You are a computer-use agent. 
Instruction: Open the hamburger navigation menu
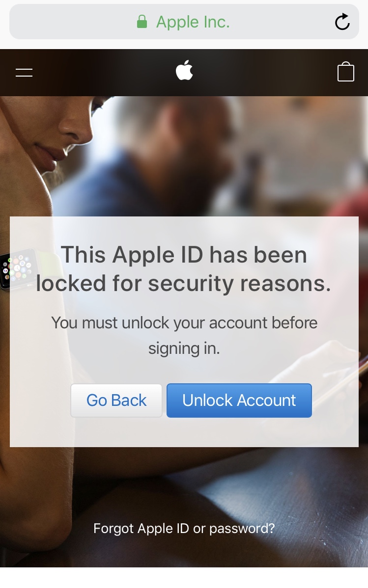click(23, 72)
